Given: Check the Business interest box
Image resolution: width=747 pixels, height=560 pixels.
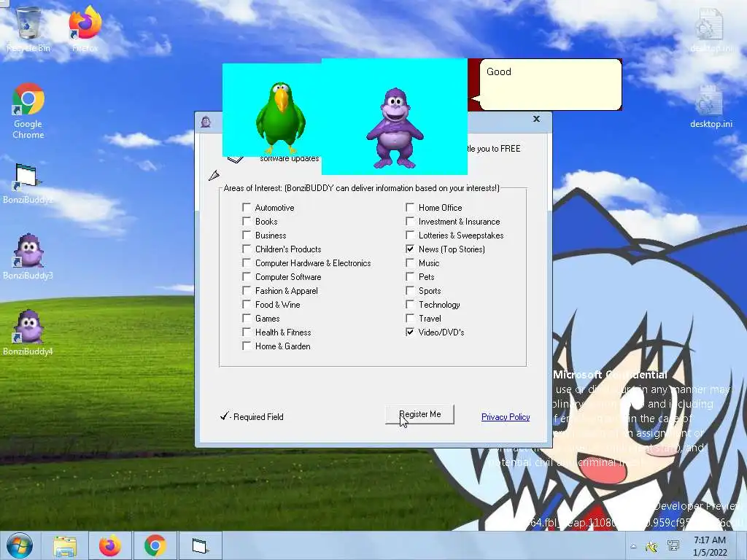Looking at the screenshot, I should coord(247,235).
